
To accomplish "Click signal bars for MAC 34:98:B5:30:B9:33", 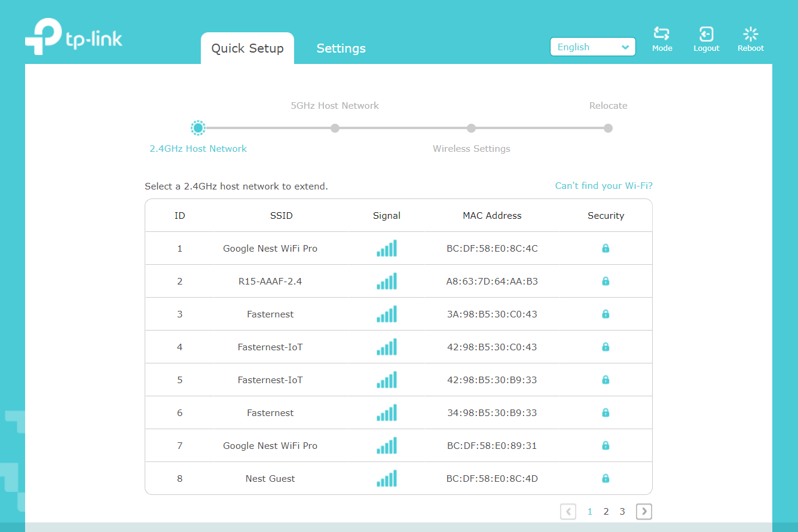I will click(x=387, y=412).
